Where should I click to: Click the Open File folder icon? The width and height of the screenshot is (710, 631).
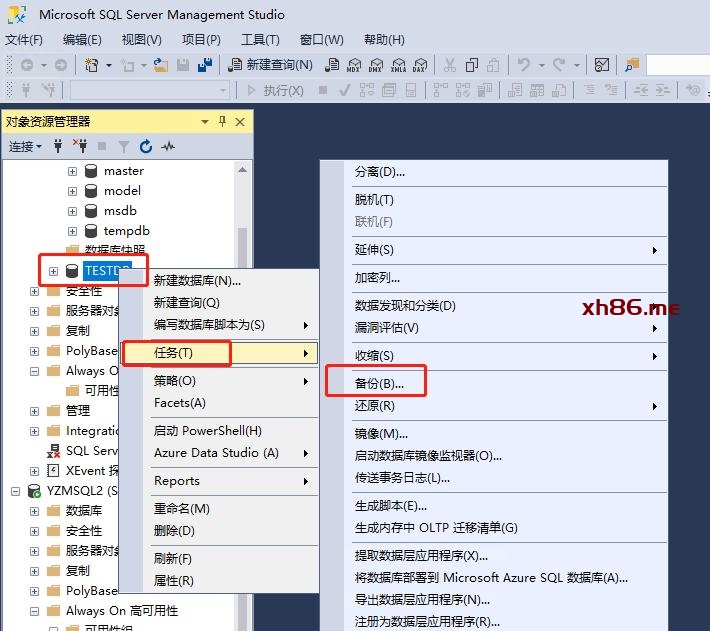(160, 65)
